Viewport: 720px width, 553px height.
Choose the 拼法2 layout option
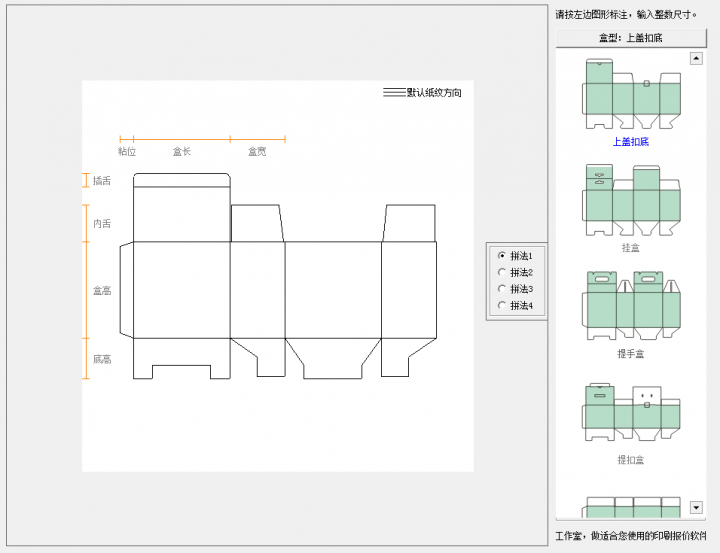(502, 272)
